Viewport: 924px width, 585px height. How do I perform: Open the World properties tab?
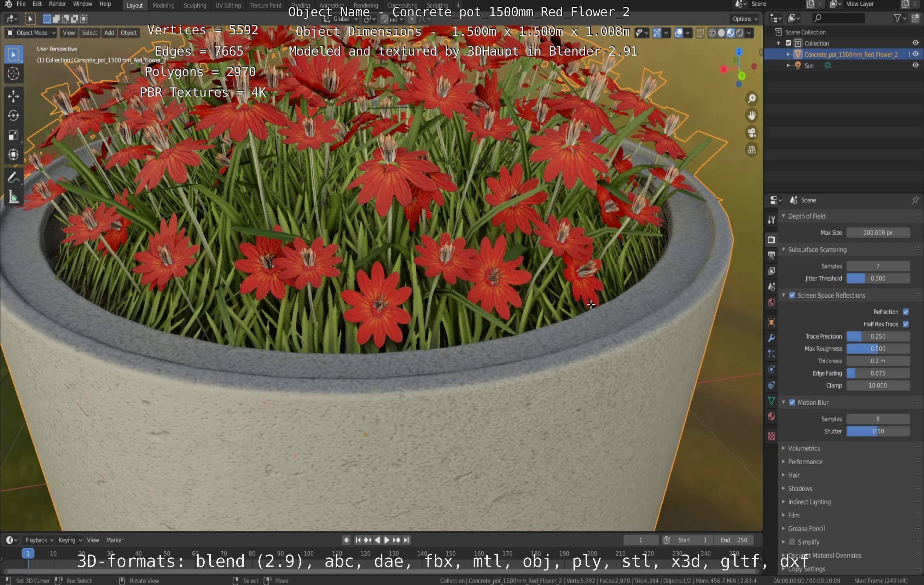click(771, 302)
